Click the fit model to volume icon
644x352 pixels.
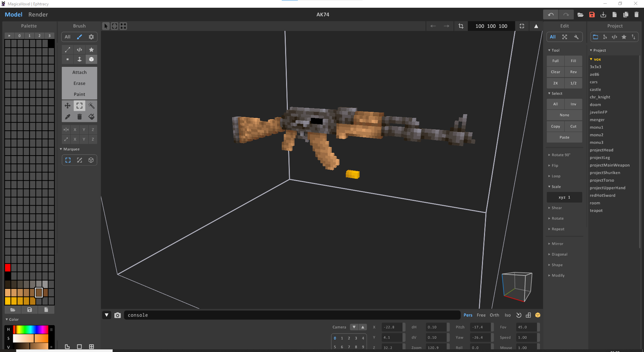click(x=522, y=26)
